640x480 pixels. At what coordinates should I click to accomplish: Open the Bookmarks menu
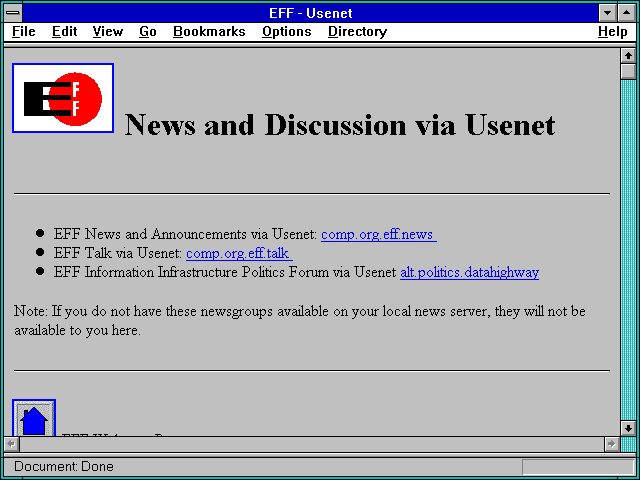pyautogui.click(x=209, y=31)
